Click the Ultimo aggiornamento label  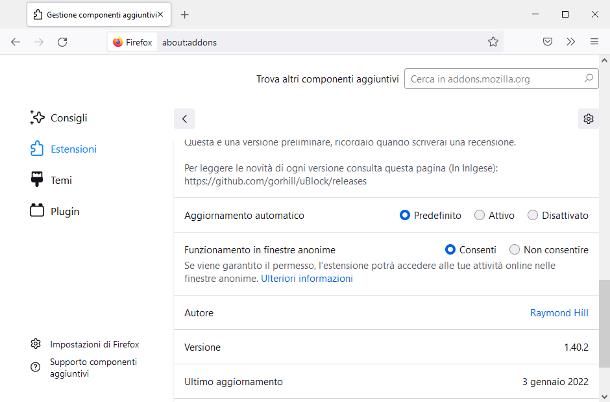click(233, 382)
